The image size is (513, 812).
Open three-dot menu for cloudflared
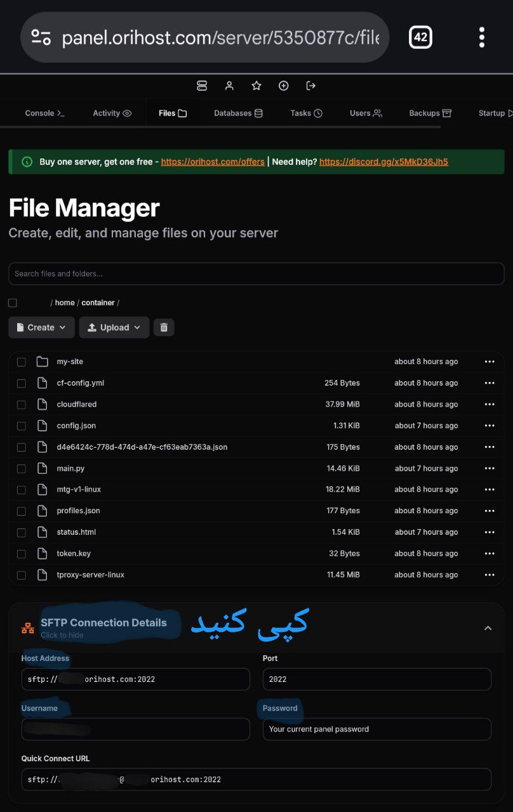point(490,404)
